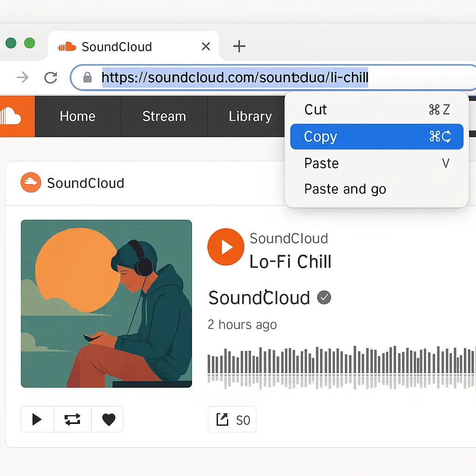Click the small black play button
Image resolution: width=476 pixels, height=476 pixels.
pos(37,419)
